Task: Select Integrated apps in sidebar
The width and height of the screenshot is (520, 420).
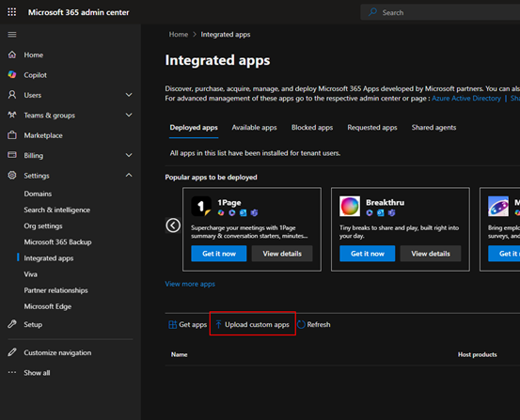Action: [48, 257]
